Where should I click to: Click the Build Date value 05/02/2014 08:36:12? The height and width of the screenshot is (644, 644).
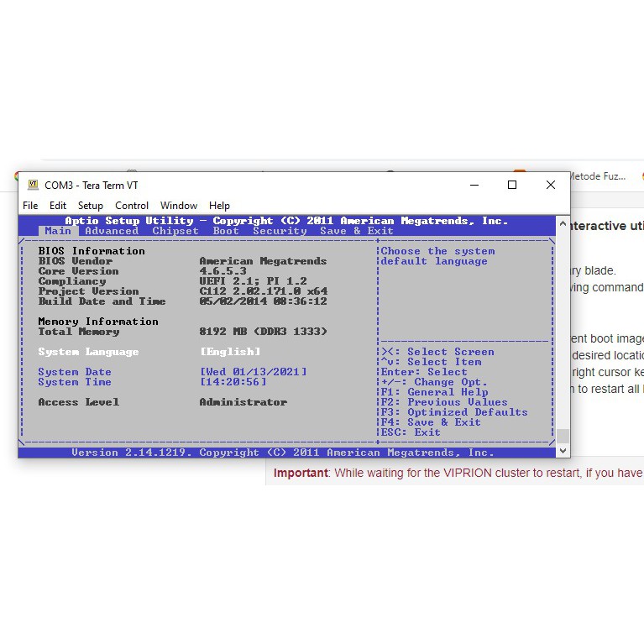(264, 301)
